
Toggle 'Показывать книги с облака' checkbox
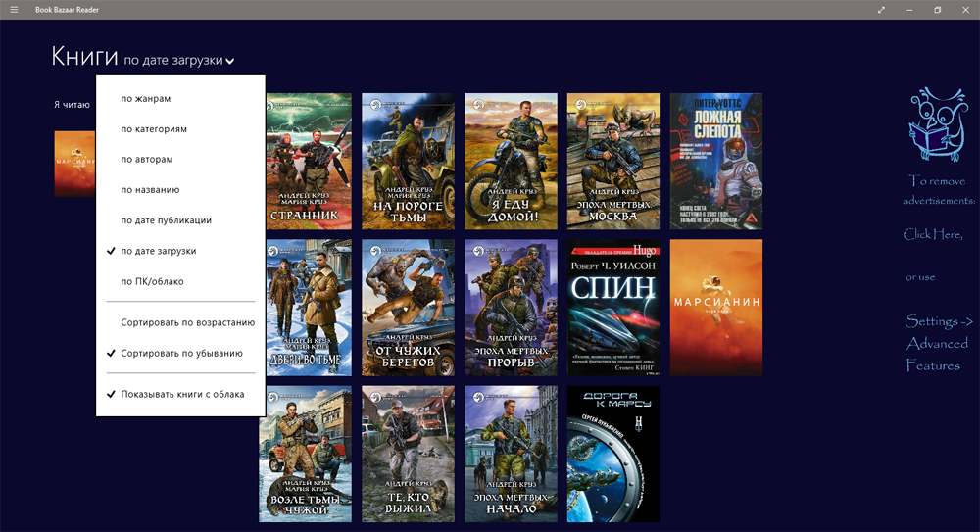pos(182,395)
